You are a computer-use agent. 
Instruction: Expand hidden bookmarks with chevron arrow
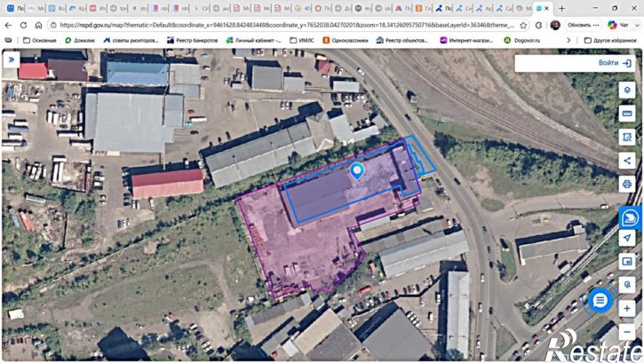[568, 40]
